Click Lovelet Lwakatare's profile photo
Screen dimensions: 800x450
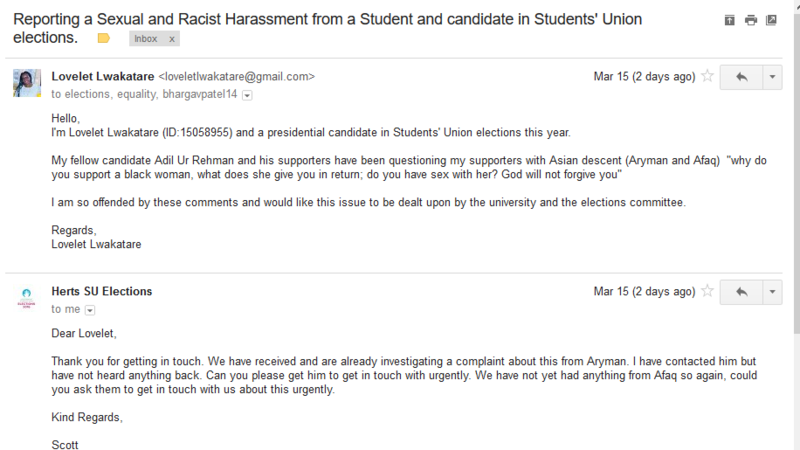point(27,83)
